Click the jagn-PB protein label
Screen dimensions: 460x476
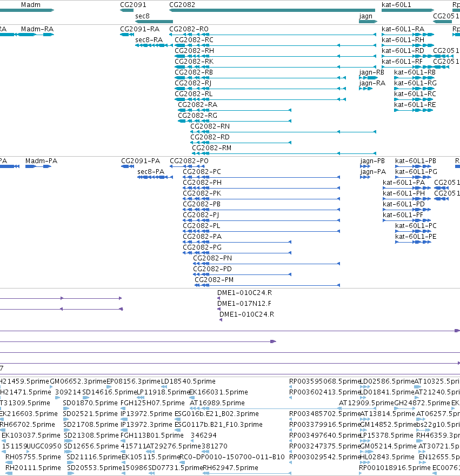tap(372, 161)
